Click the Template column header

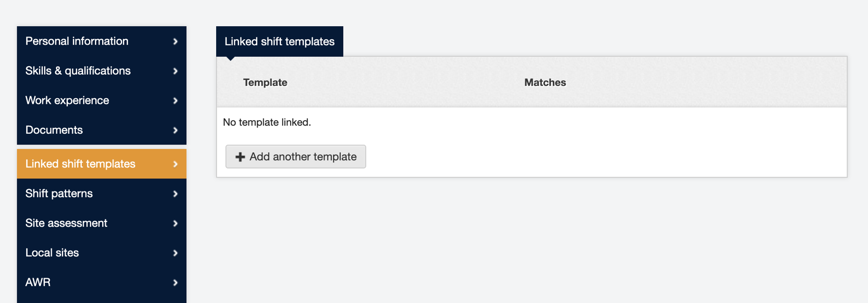coord(265,83)
